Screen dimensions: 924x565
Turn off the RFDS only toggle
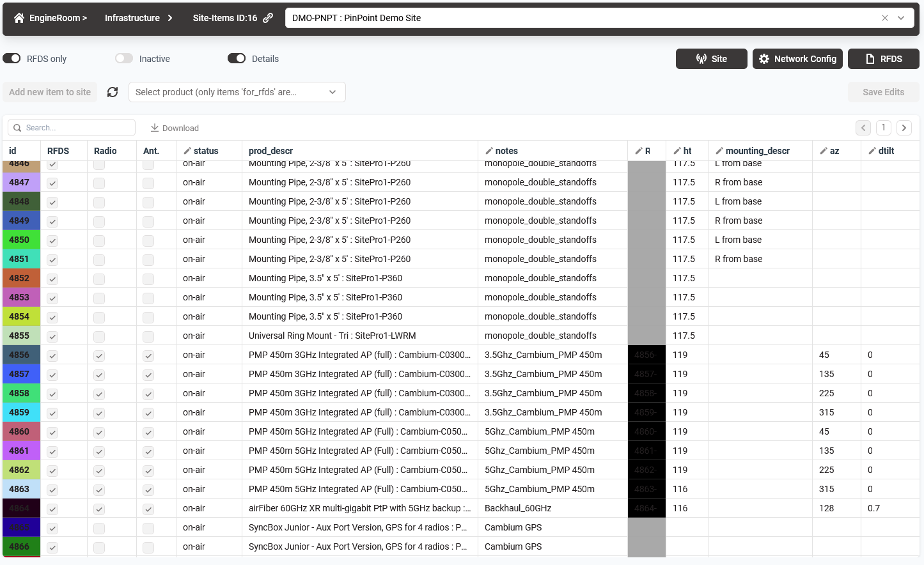pyautogui.click(x=12, y=59)
